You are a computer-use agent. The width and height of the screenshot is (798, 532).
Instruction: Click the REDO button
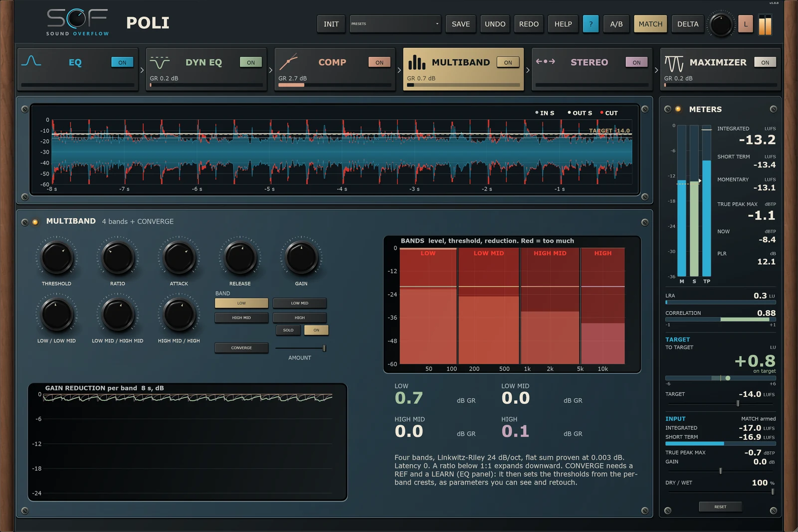(x=529, y=24)
